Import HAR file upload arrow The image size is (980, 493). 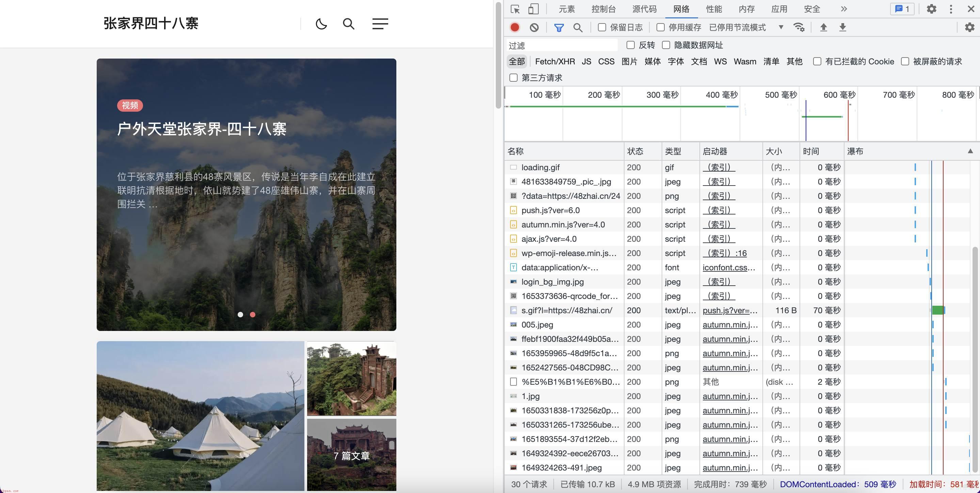[x=824, y=27]
